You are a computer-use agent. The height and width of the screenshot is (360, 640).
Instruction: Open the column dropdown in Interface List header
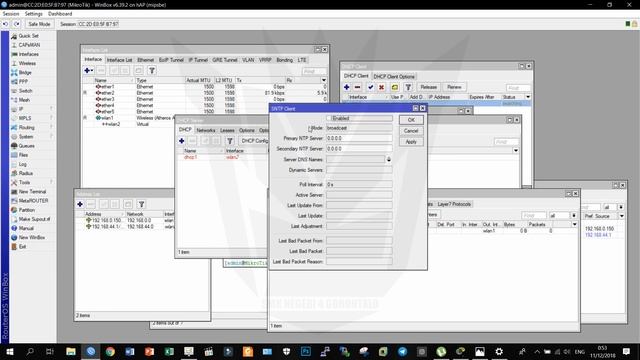click(324, 80)
